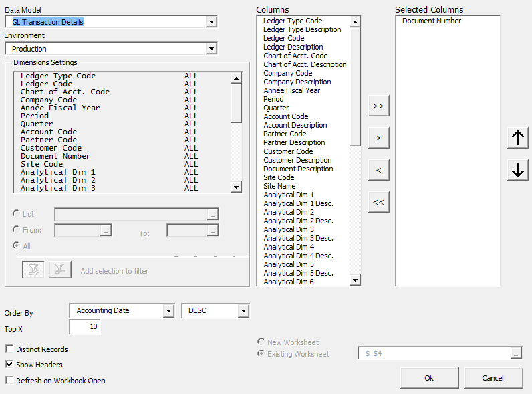Move selected column up with arrow
Image resolution: width=532 pixels, height=394 pixels.
click(517, 138)
